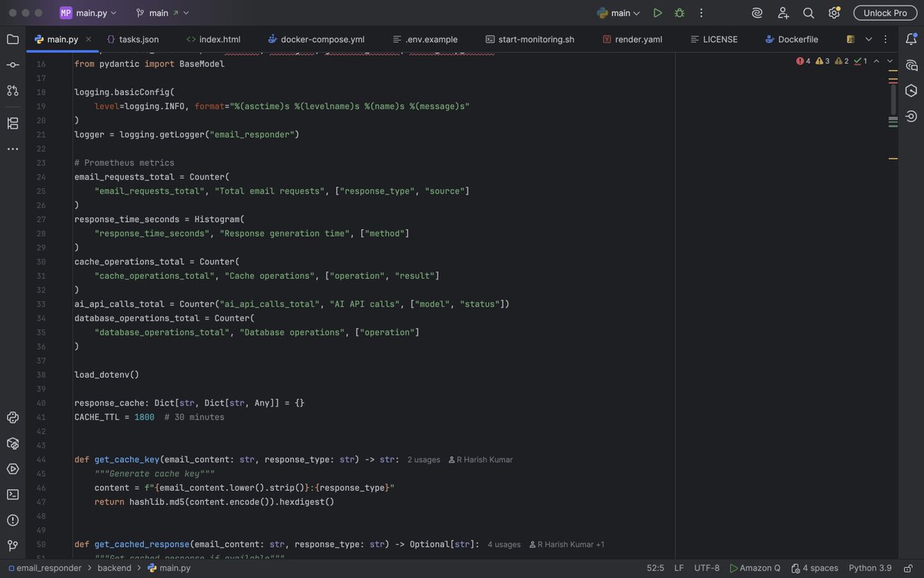924x578 pixels.
Task: Open the Python Packages tool window
Action: click(12, 443)
